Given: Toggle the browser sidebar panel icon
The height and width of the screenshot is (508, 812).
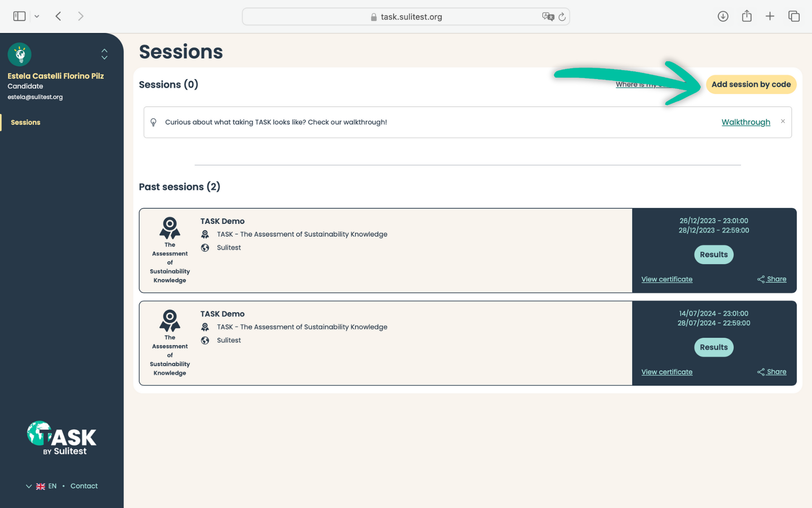Looking at the screenshot, I should tap(19, 16).
